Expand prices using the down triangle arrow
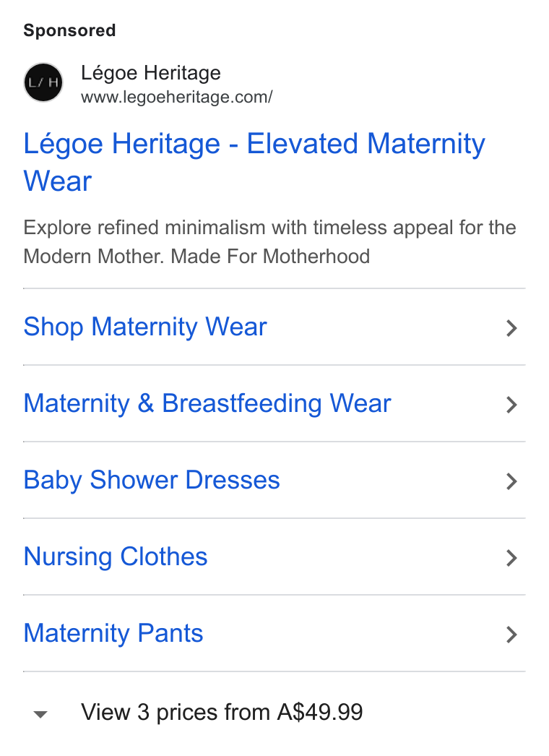 coord(40,714)
